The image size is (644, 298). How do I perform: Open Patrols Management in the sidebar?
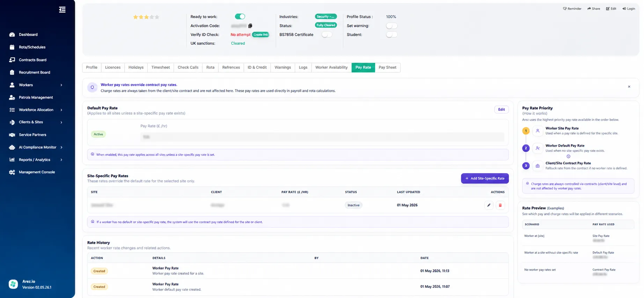pos(36,97)
